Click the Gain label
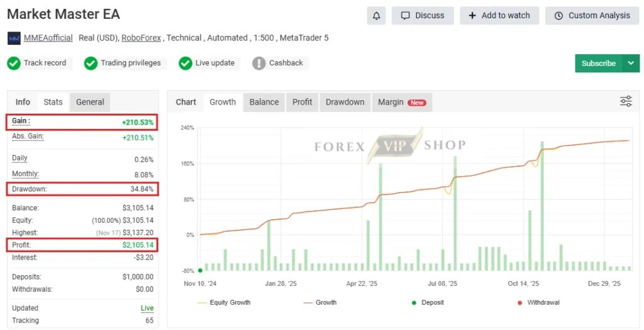The image size is (644, 330). (21, 121)
